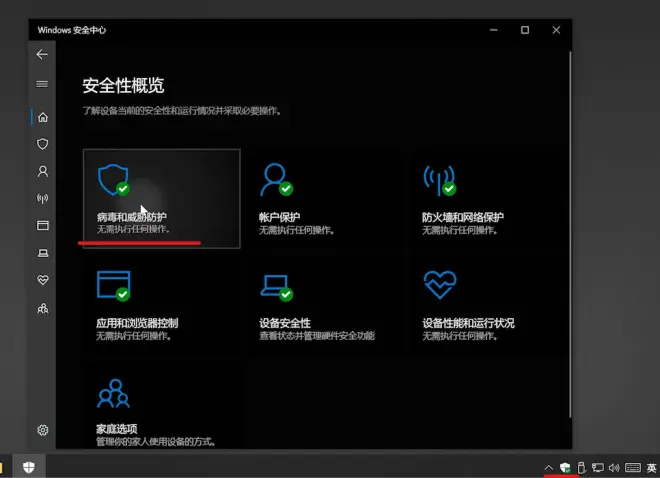The image size is (660, 478).
Task: Close the Windows 安全中心 window
Action: tap(556, 30)
